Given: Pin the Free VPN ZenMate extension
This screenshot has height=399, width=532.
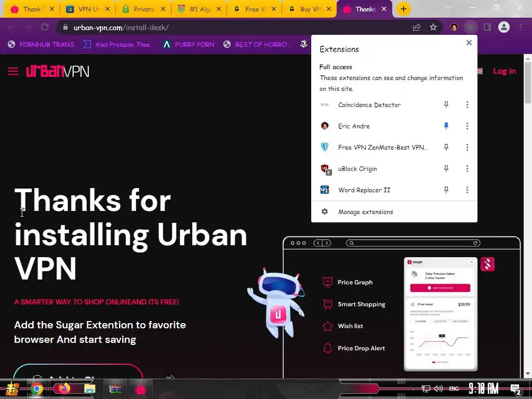Looking at the screenshot, I should click(x=446, y=147).
